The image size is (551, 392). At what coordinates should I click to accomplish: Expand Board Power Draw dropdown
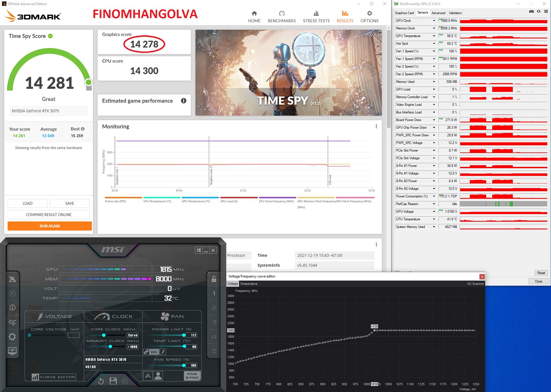coord(434,120)
